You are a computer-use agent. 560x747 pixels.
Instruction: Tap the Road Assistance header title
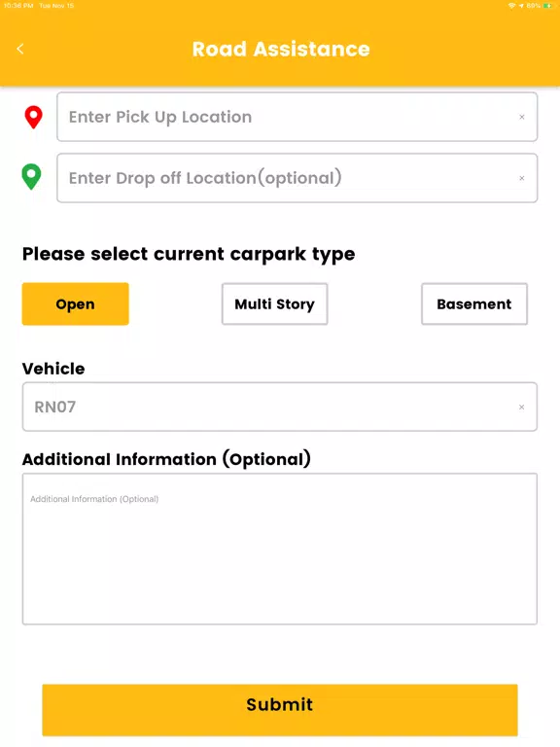coord(281,49)
